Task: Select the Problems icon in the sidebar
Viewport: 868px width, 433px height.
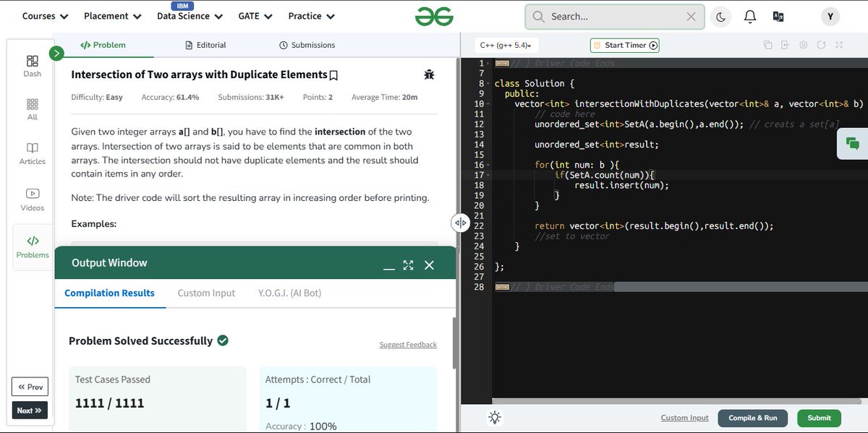Action: tap(32, 246)
